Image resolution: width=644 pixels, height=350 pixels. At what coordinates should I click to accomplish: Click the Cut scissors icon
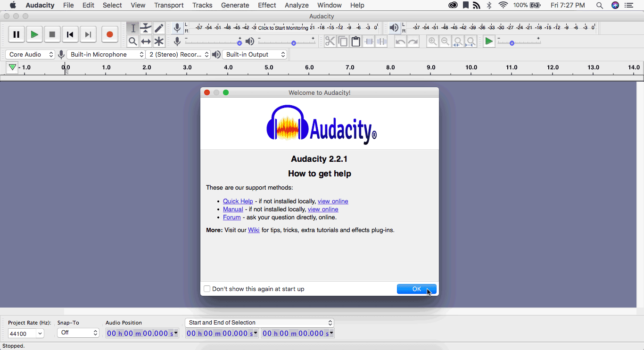330,42
